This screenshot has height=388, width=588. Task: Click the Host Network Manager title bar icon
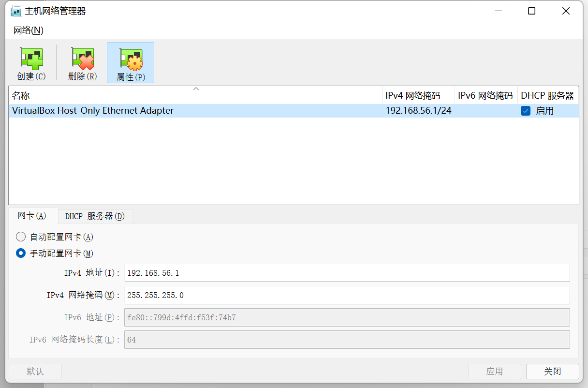pyautogui.click(x=16, y=11)
